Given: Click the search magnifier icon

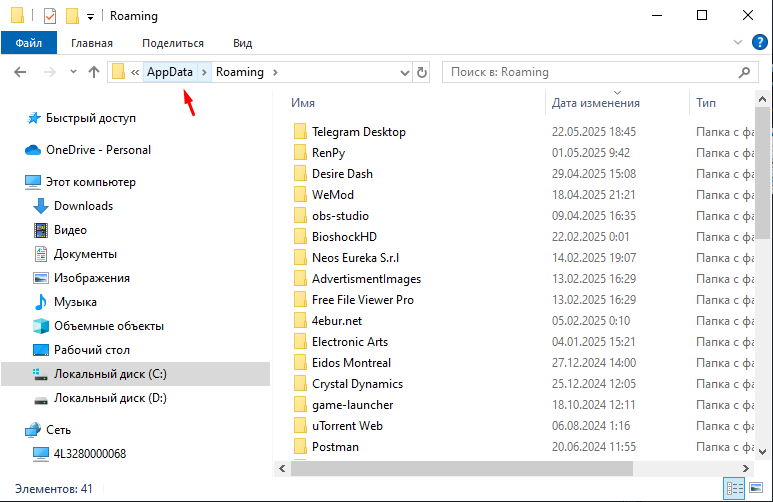Looking at the screenshot, I should coord(745,72).
